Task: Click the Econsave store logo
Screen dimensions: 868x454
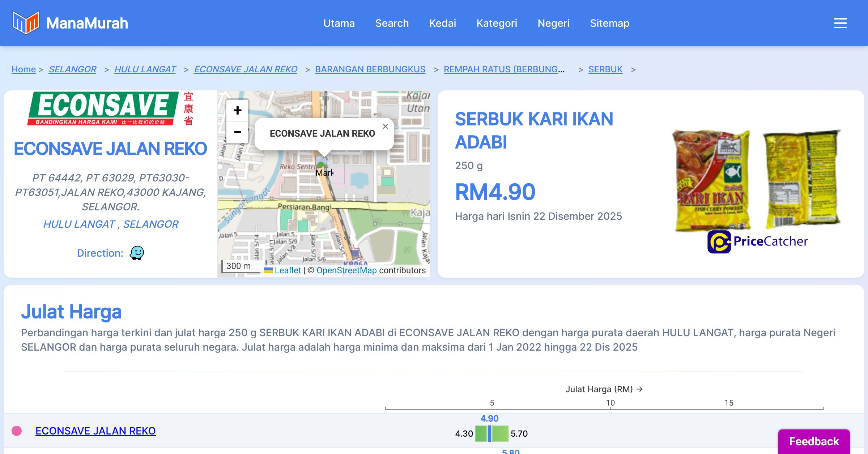Action: click(x=110, y=108)
